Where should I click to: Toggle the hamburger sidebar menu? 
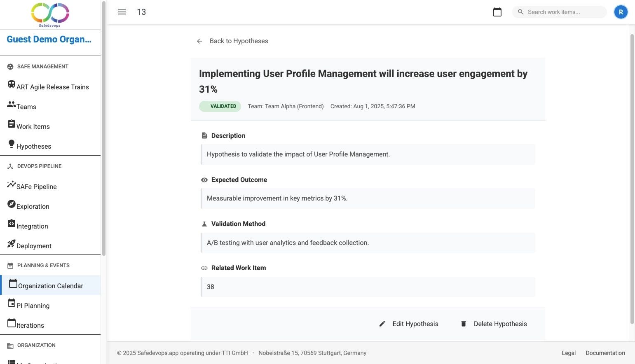(122, 12)
